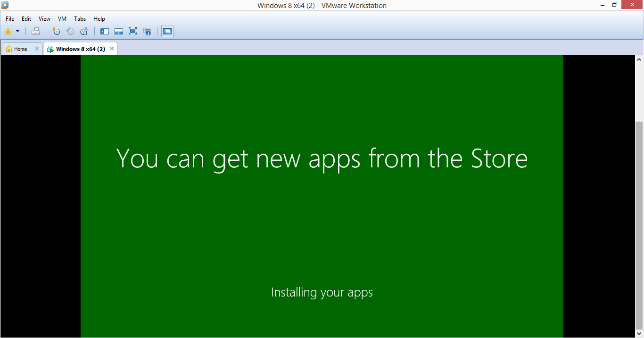Image resolution: width=644 pixels, height=338 pixels.
Task: Click the vertical scrollbar thumb
Action: [639, 225]
